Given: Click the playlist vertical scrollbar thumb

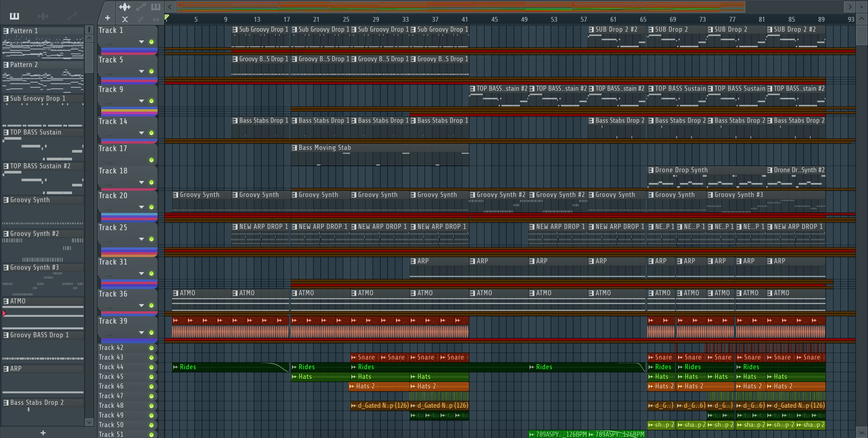Looking at the screenshot, I should point(862,35).
